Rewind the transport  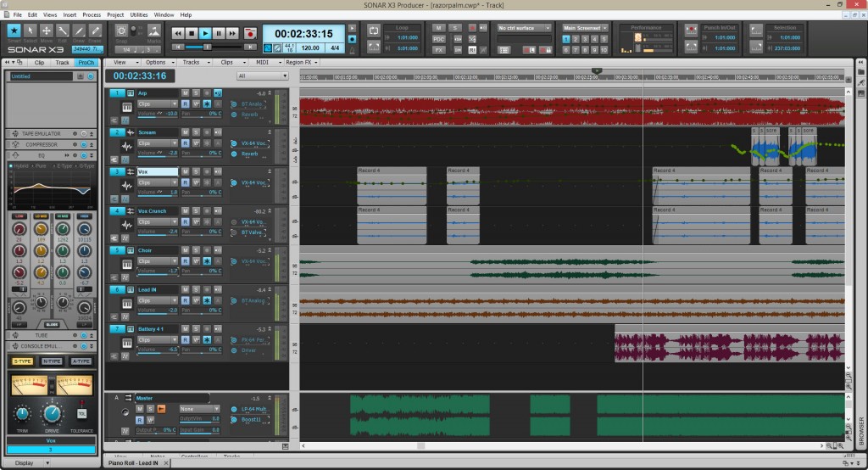[178, 33]
